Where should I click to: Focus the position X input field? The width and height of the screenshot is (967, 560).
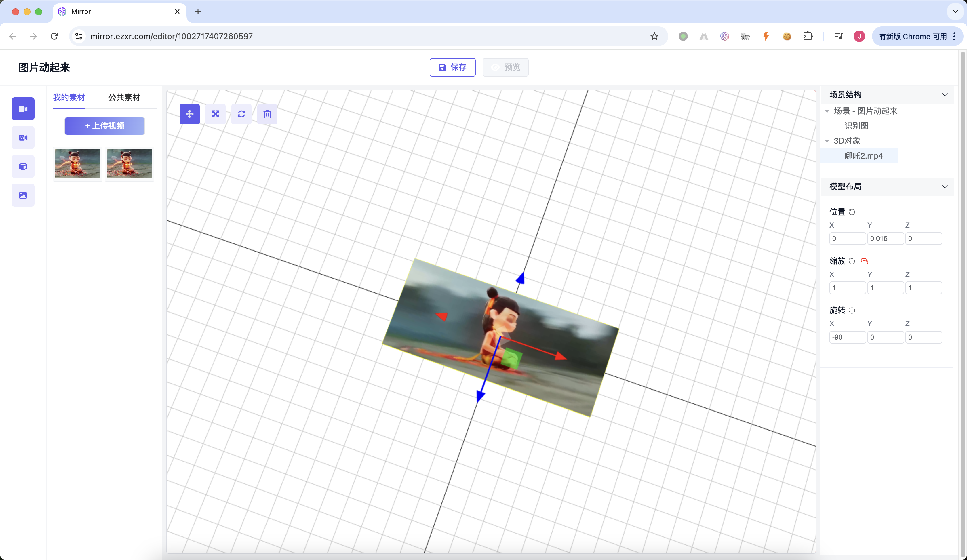coord(847,239)
